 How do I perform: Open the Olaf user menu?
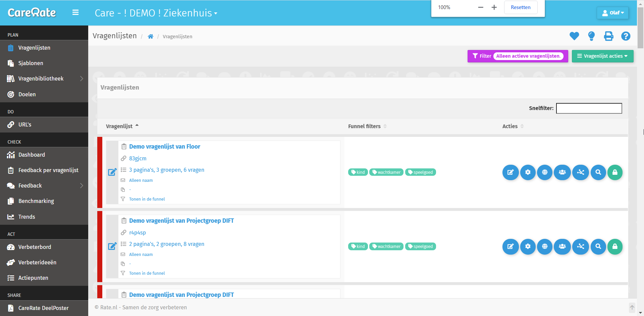click(x=613, y=13)
